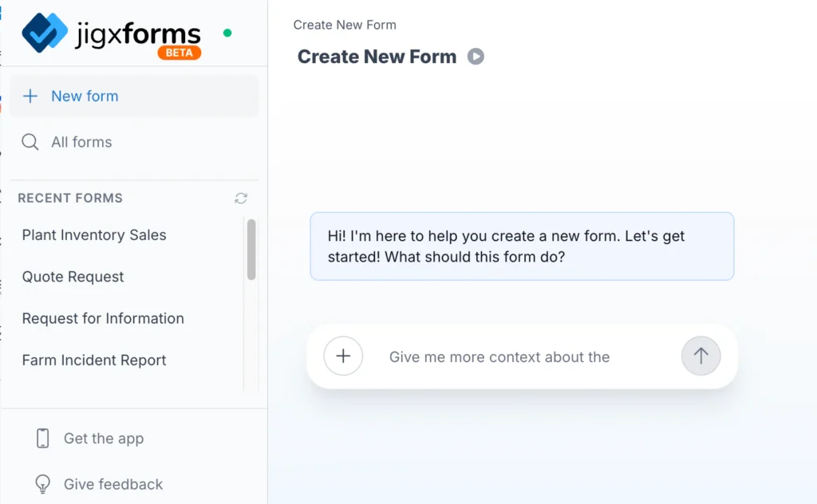Open the Quote Request form
The image size is (817, 504).
[73, 277]
